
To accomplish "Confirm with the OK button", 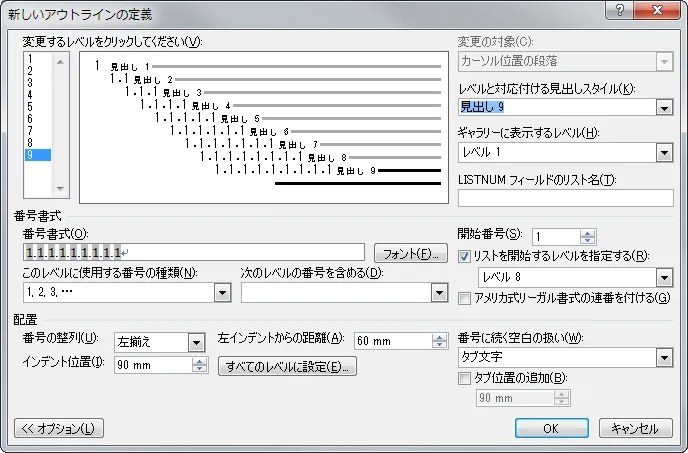I will click(552, 428).
